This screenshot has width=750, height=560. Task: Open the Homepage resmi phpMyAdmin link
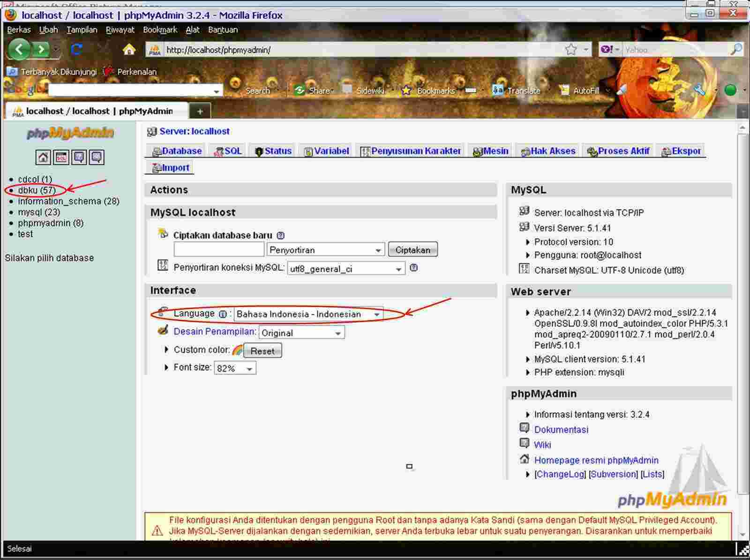[x=596, y=460]
